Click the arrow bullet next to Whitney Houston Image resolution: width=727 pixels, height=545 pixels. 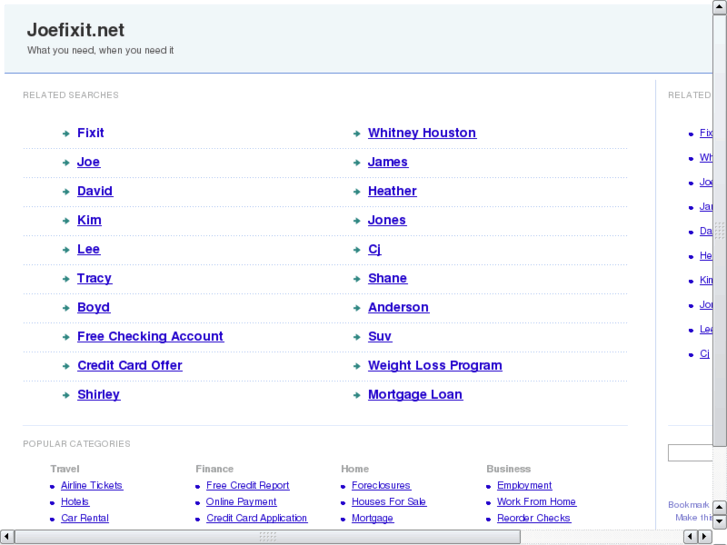[x=357, y=133]
